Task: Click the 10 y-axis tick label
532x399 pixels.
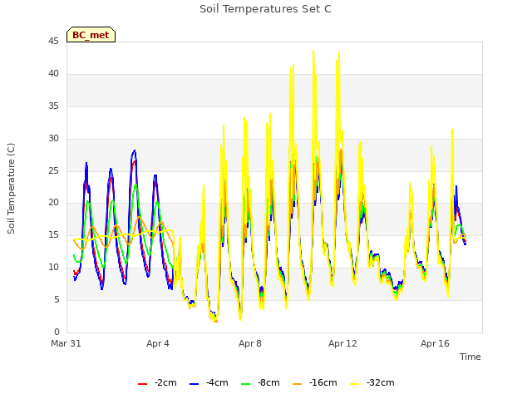Action: click(53, 268)
